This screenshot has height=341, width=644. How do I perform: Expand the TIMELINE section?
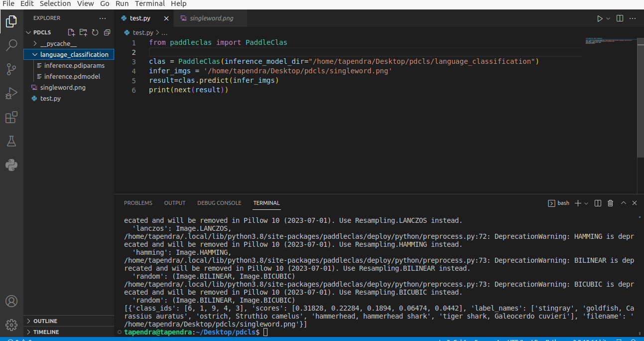point(69,332)
